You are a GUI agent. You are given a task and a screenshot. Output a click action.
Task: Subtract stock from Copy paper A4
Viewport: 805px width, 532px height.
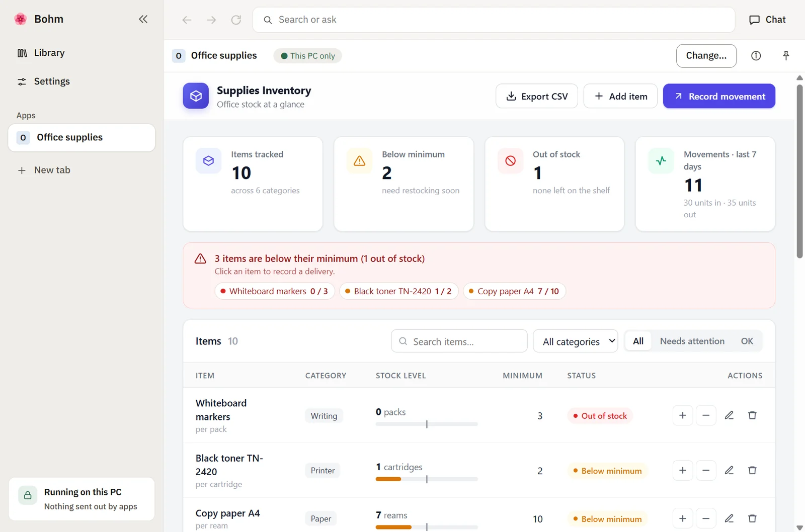[x=706, y=518]
